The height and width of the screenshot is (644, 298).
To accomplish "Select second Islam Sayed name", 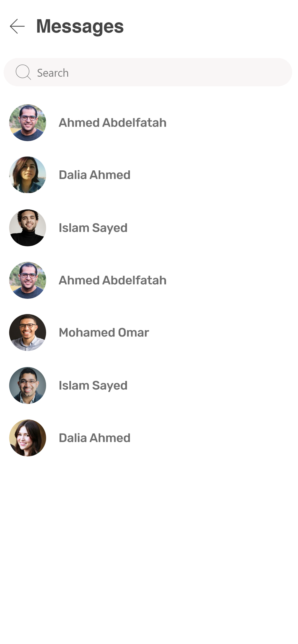I will [x=93, y=386].
